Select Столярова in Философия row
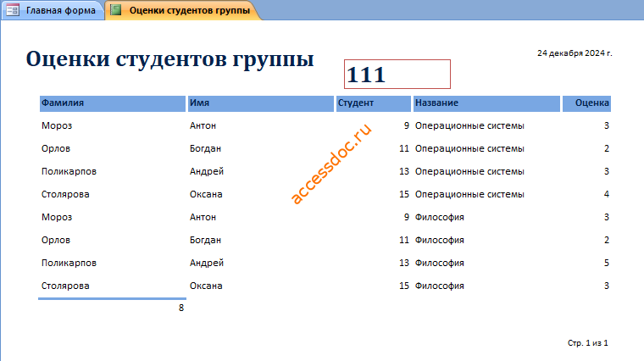The image size is (644, 361). [x=65, y=286]
